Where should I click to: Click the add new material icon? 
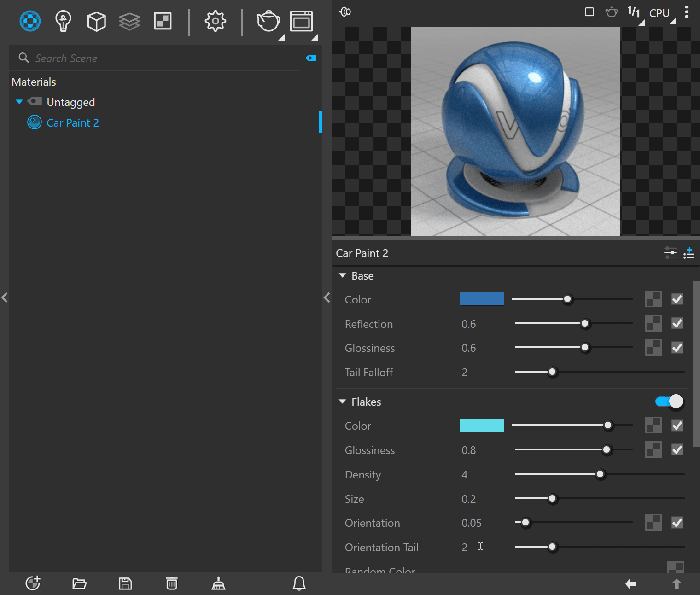(33, 583)
